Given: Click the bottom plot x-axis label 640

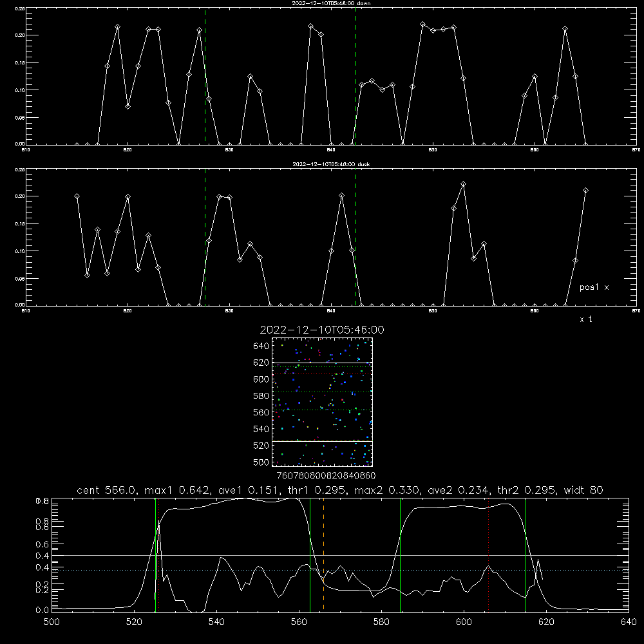Looking at the screenshot, I should pos(629,622).
